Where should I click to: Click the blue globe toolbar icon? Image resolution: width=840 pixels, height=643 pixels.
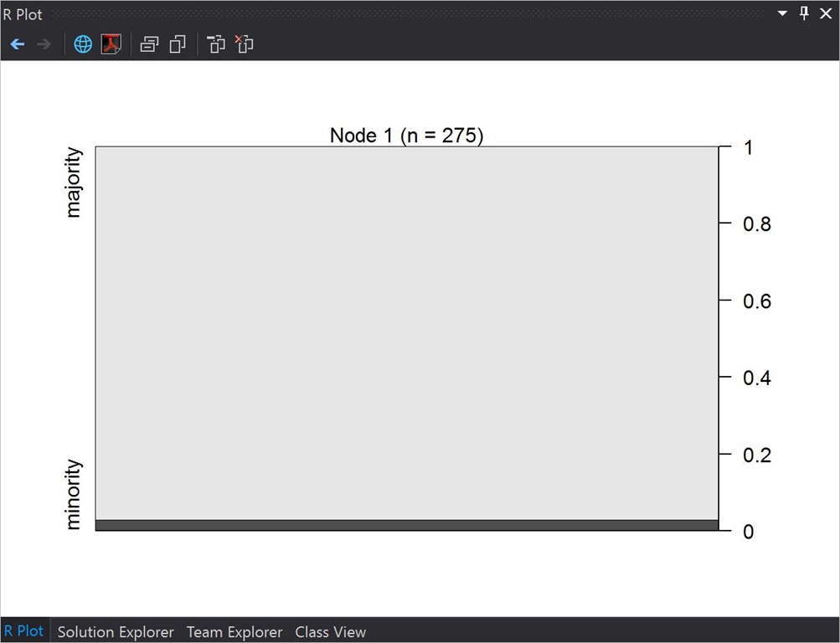(83, 44)
